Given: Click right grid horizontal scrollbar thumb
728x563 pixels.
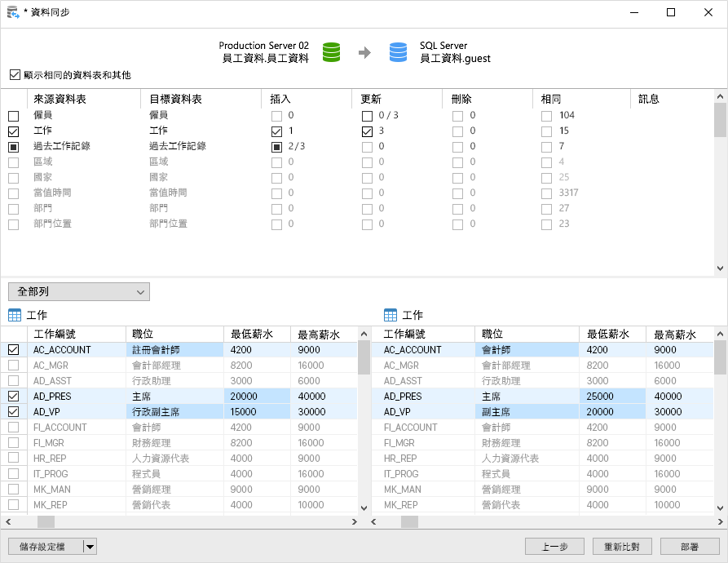Looking at the screenshot, I should (x=409, y=522).
